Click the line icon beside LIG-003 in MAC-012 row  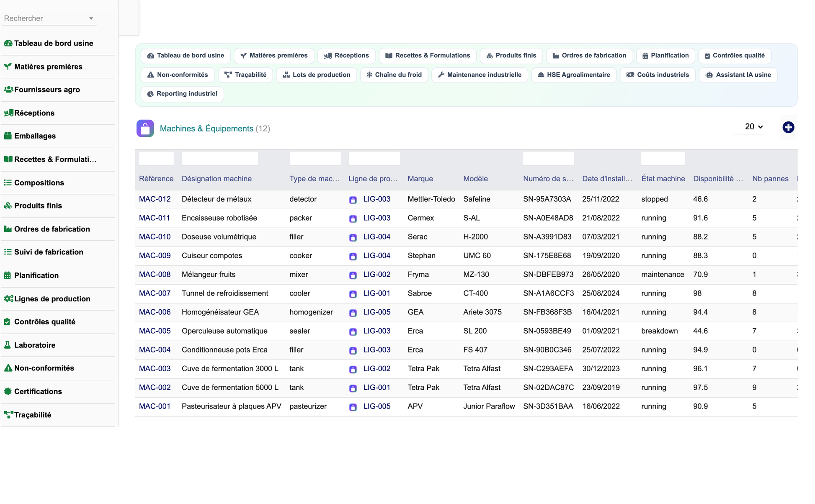[353, 200]
